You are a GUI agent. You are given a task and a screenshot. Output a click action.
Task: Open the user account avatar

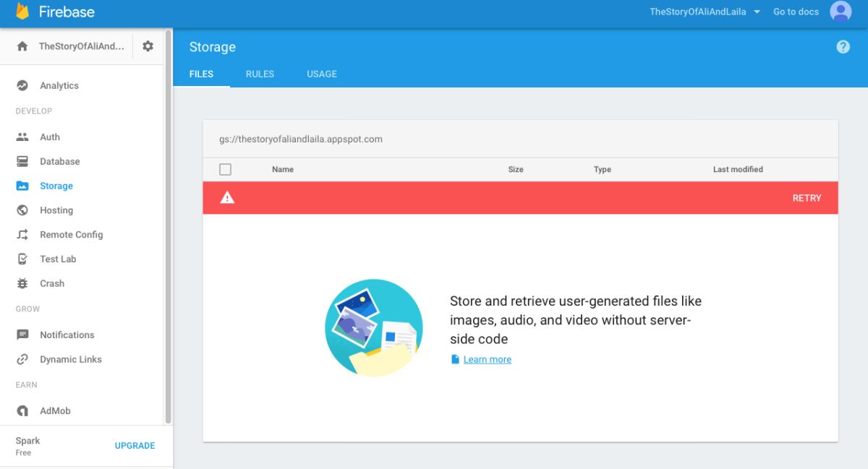pos(841,12)
